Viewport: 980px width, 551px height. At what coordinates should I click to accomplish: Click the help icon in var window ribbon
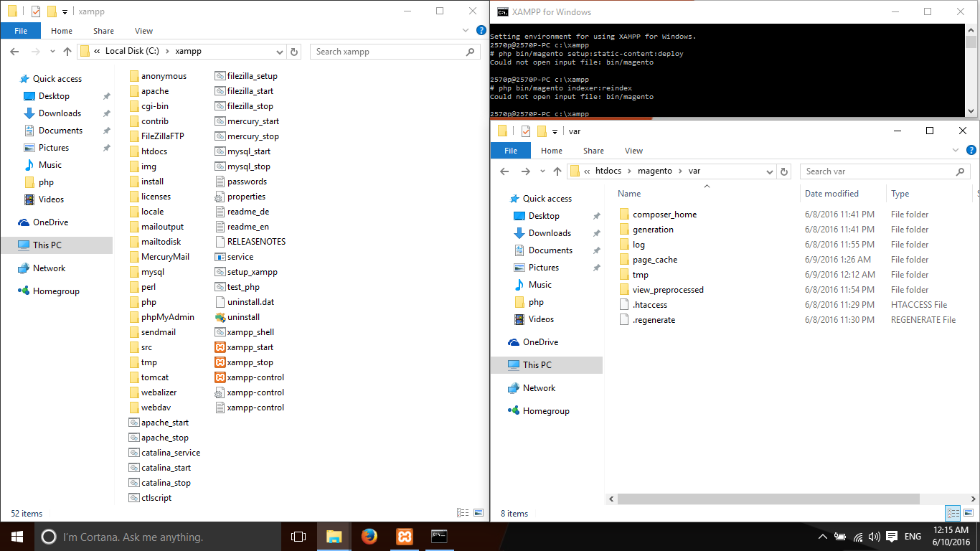point(972,151)
